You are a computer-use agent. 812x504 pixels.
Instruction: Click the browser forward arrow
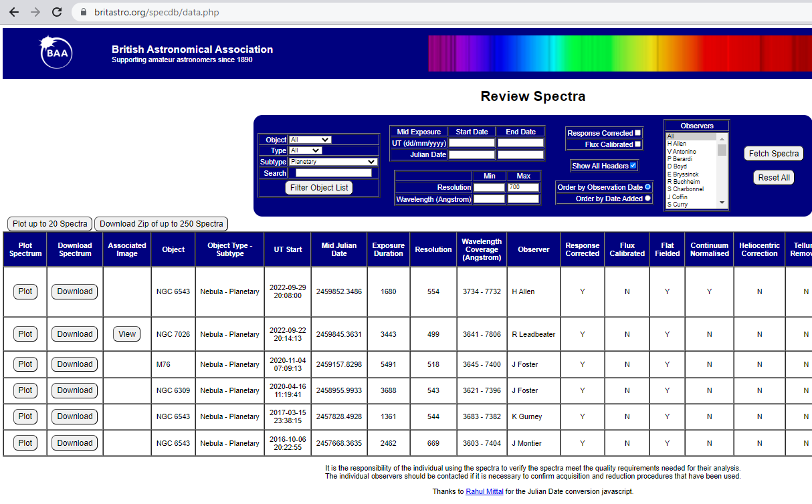pos(35,12)
